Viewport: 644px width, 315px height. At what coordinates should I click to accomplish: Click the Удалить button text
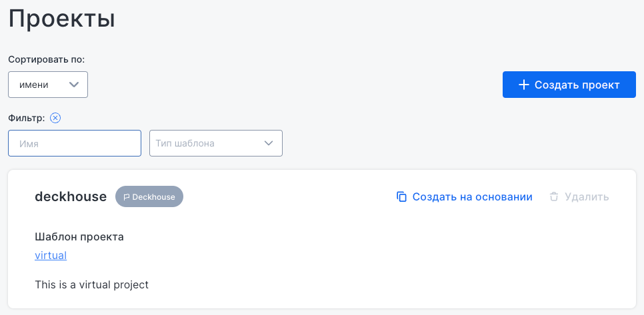coord(587,196)
